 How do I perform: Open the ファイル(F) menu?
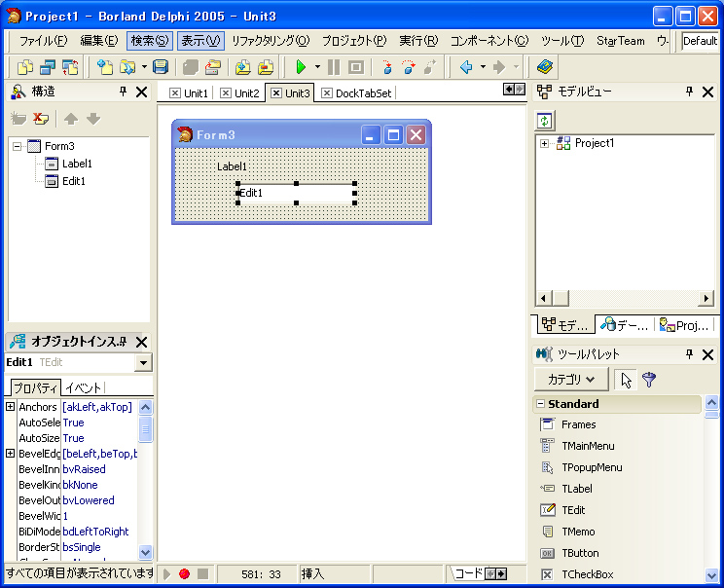point(44,41)
